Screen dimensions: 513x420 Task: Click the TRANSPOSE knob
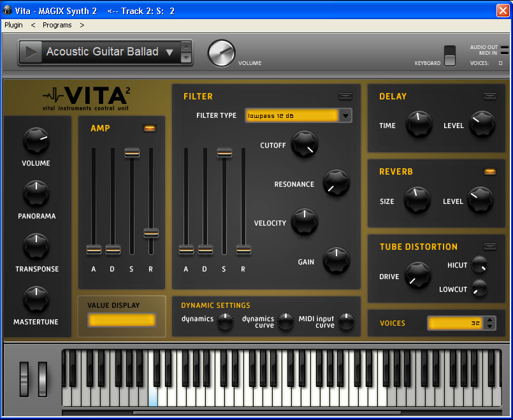(x=36, y=247)
